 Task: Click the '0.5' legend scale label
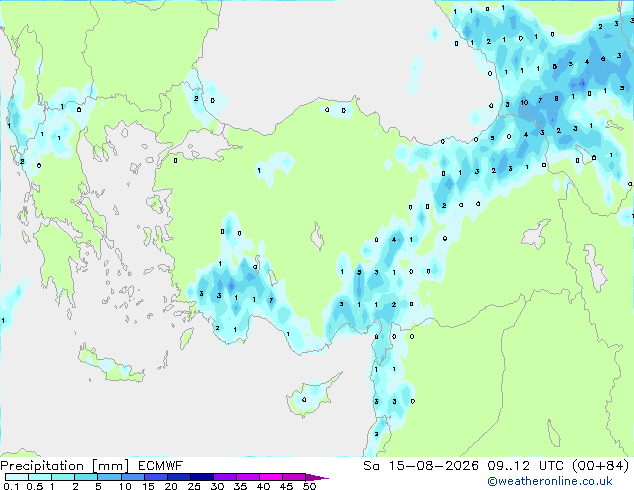[35, 486]
